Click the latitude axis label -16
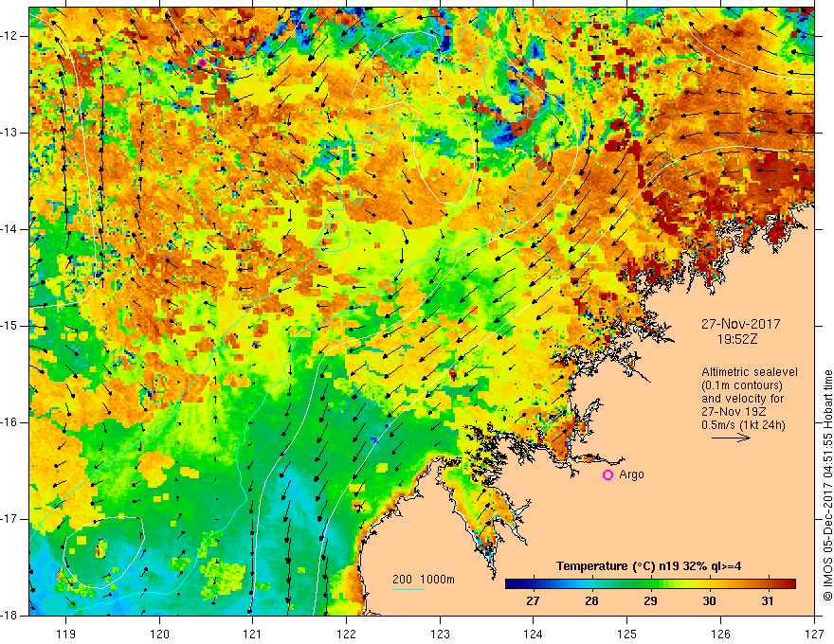Viewport: 834px width, 644px height. 10,422
